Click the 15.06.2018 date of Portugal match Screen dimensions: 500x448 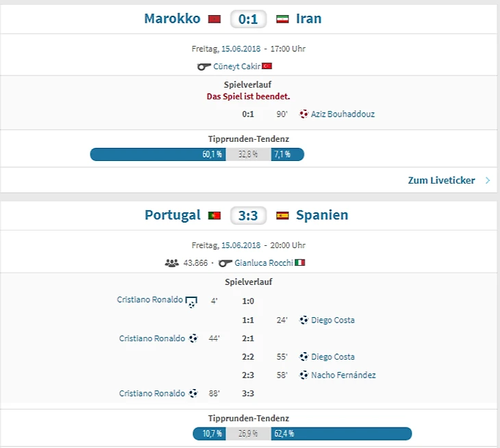(x=239, y=245)
